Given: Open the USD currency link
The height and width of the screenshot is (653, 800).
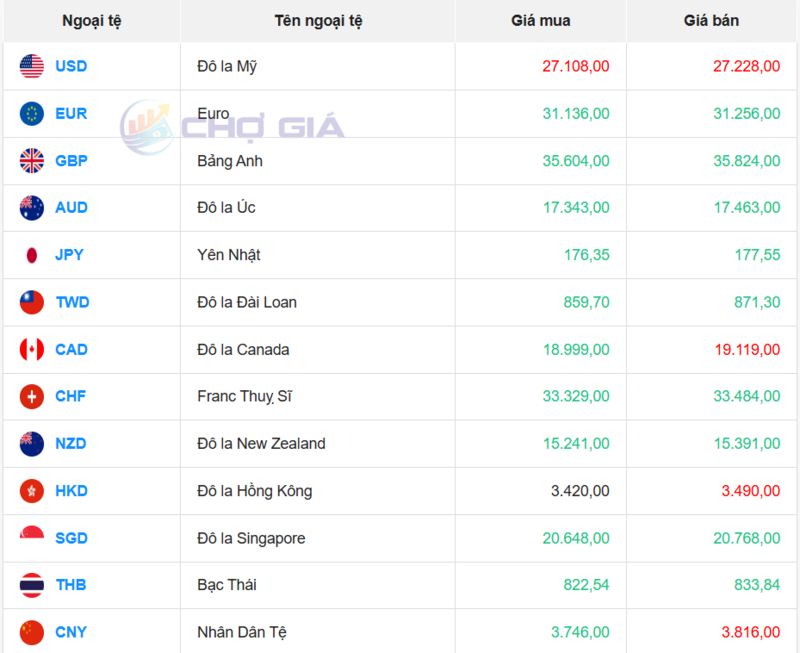Looking at the screenshot, I should [71, 67].
